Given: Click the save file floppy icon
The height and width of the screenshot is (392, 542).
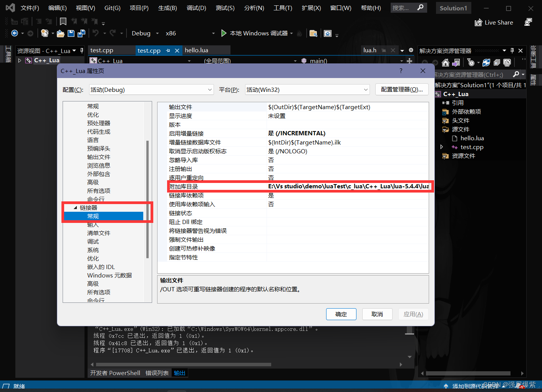Looking at the screenshot, I should [x=71, y=33].
